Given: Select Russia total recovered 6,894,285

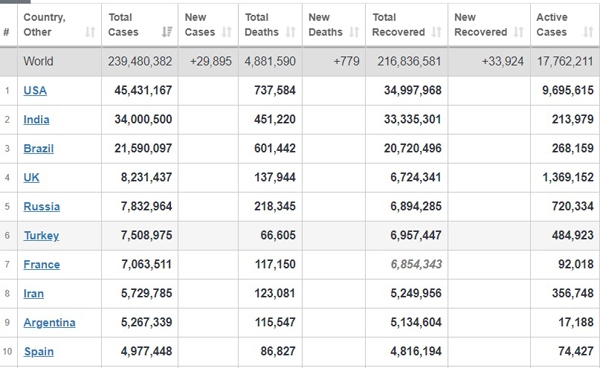Looking at the screenshot, I should click(x=416, y=207).
